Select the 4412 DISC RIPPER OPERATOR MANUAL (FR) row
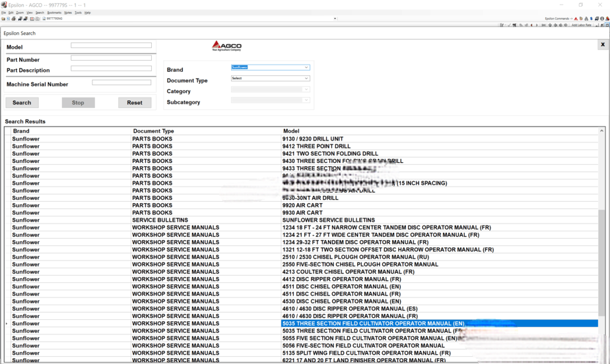 (304, 279)
